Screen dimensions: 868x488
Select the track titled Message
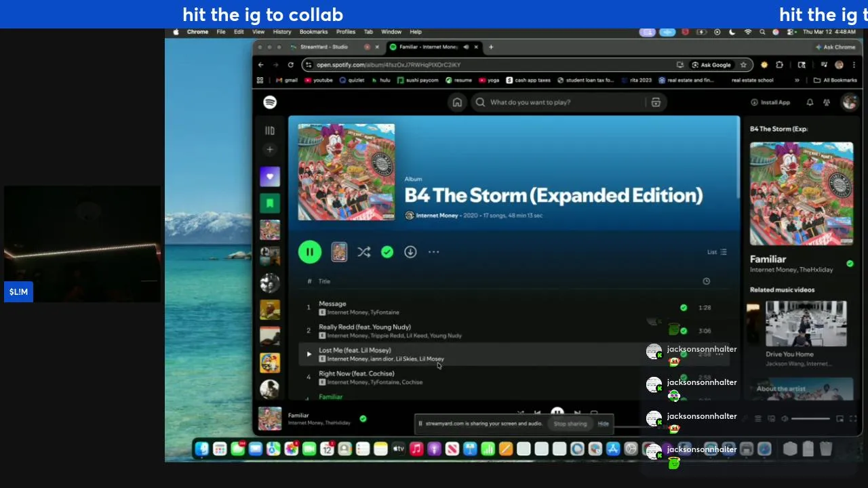point(332,304)
